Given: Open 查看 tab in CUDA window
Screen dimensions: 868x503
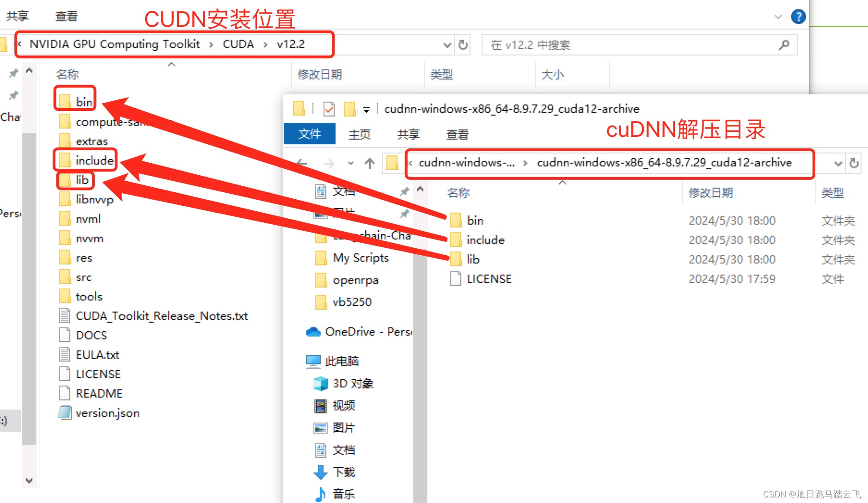Looking at the screenshot, I should coord(67,16).
